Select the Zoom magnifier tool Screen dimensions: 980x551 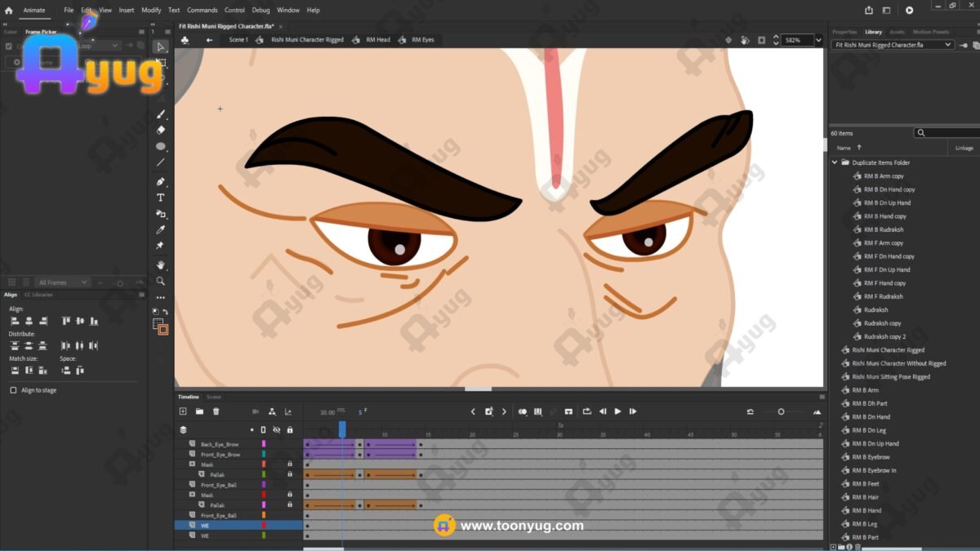[x=161, y=281]
